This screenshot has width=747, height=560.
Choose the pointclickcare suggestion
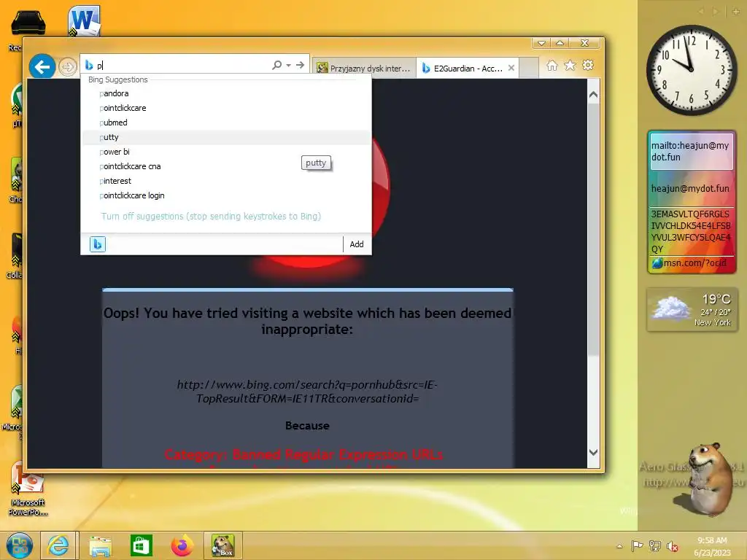[x=226, y=108]
